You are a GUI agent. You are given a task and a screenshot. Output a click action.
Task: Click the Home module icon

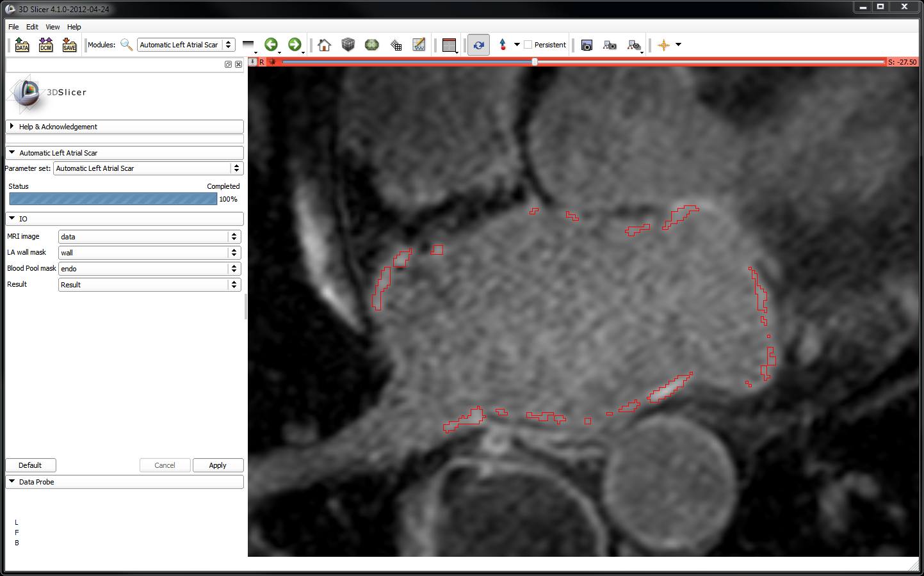324,45
